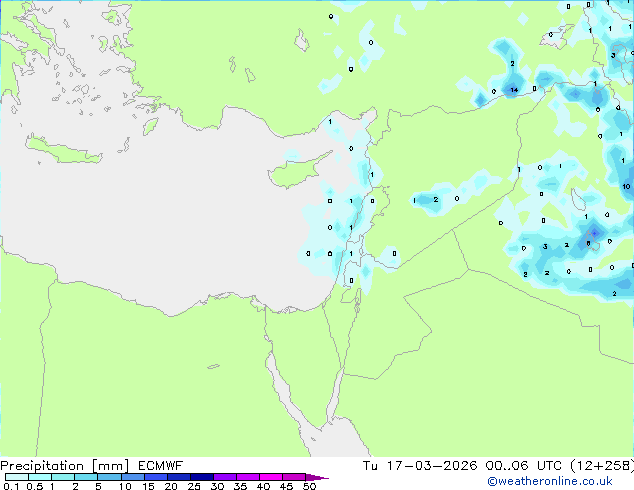Pick the 35–40 mm violet-magenta legend swatch
The width and height of the screenshot is (634, 490).
point(248,477)
